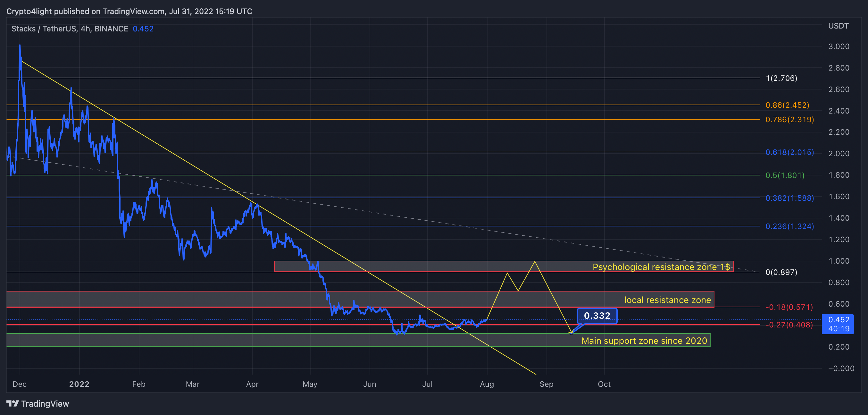
Task: Click the Psychological resistance zone 1$ text
Action: (x=661, y=267)
